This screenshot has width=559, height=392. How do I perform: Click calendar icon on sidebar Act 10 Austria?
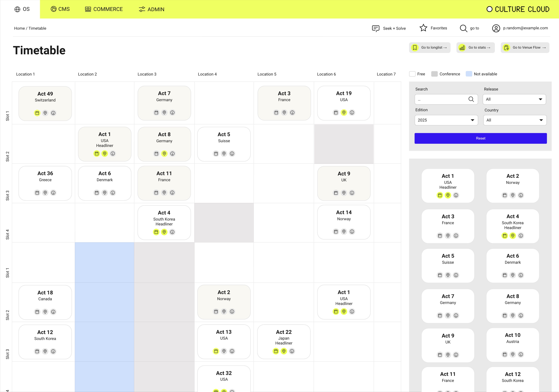pos(505,355)
